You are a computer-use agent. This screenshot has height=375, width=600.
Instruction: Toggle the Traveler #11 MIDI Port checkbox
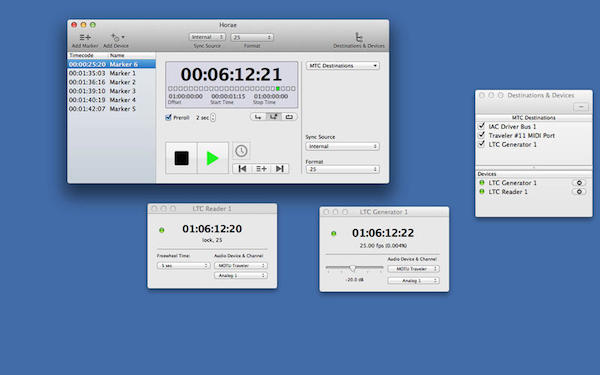[482, 135]
